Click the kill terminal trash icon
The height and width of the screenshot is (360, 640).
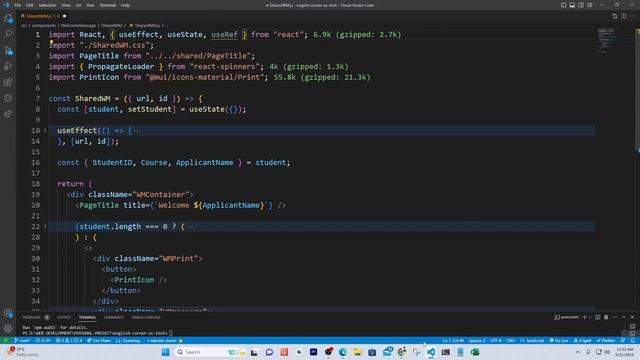pos(606,317)
